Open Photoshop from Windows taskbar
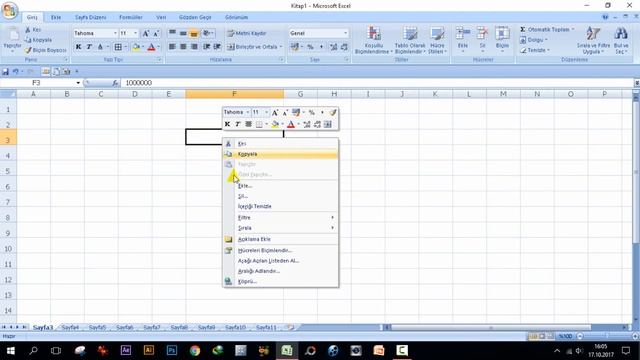640x360 pixels. click(x=172, y=350)
